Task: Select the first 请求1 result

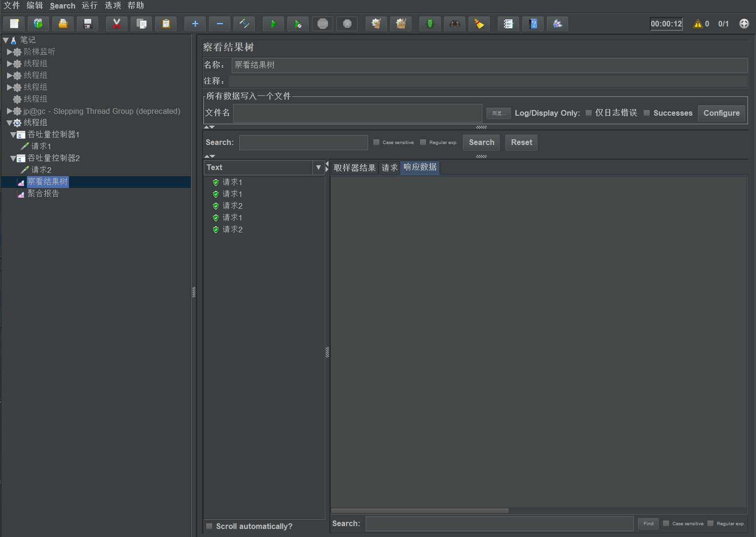Action: click(232, 182)
